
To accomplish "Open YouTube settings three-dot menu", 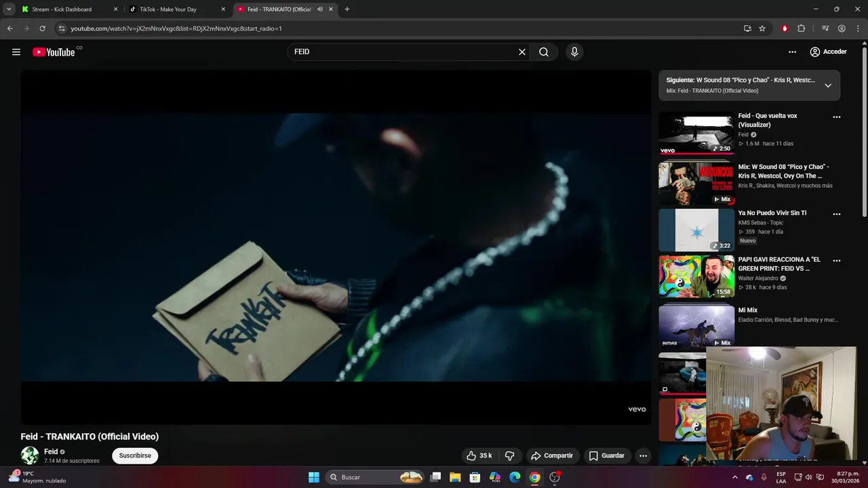I will pyautogui.click(x=792, y=52).
